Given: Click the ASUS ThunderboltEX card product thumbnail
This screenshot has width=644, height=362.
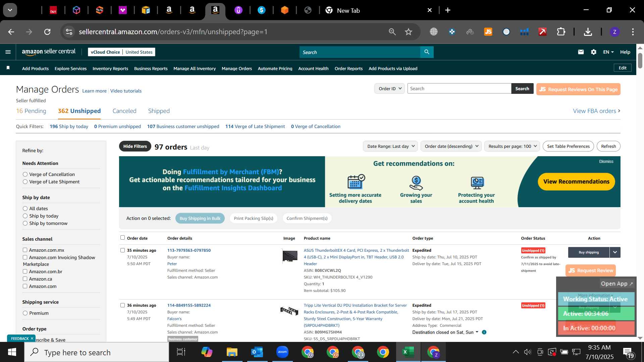Looking at the screenshot, I should 289,256.
